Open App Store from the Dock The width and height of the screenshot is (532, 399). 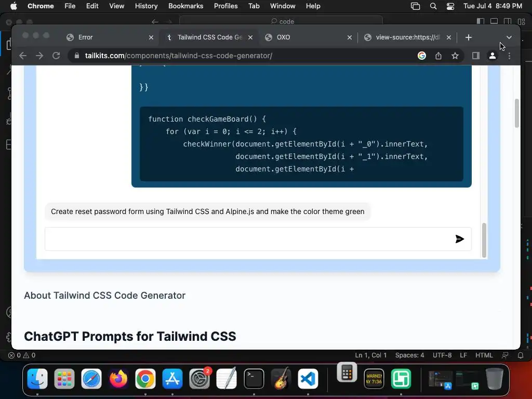tap(172, 379)
